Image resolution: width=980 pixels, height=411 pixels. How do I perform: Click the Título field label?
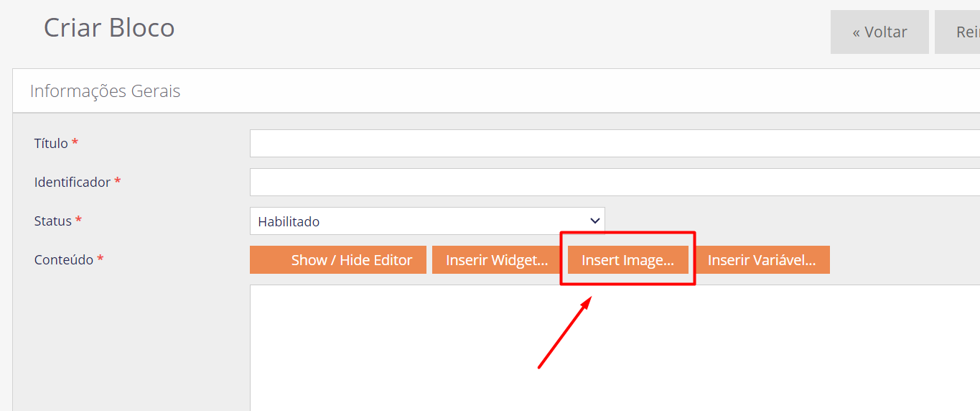point(51,143)
